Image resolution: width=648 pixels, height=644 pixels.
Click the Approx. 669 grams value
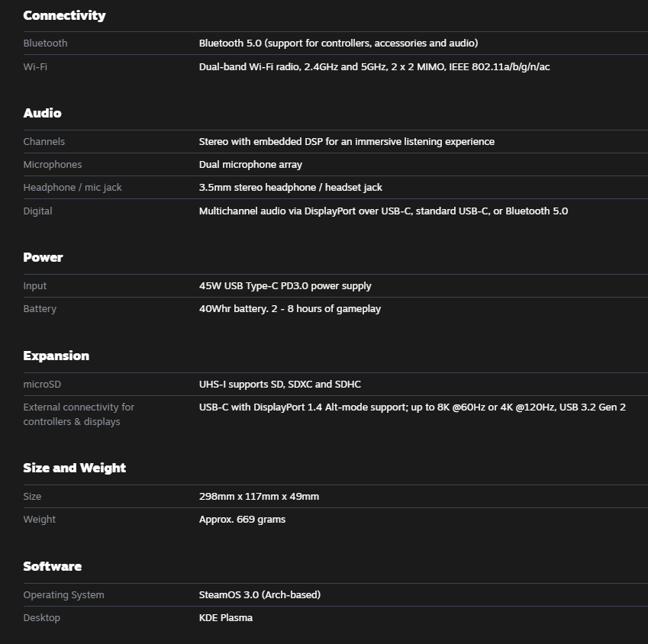click(242, 520)
